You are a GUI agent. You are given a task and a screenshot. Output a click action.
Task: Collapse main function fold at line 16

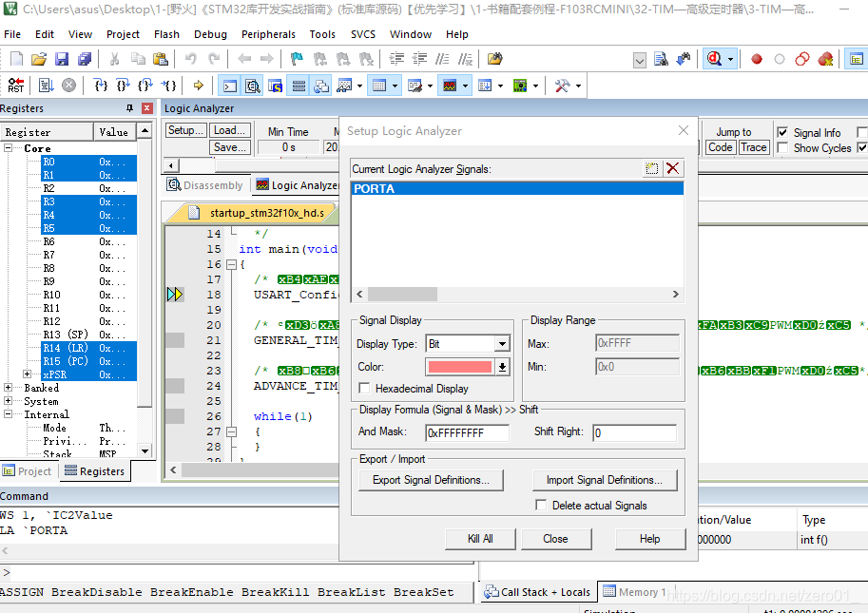tap(231, 265)
